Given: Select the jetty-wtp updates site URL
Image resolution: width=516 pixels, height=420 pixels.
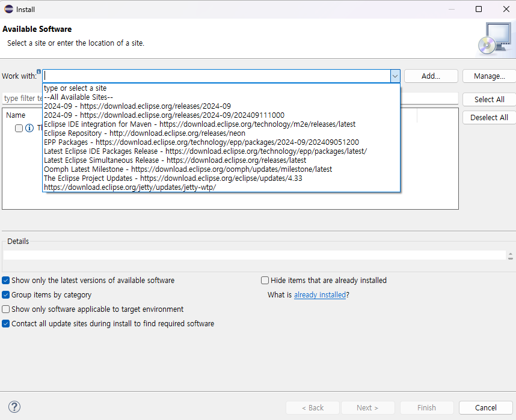Looking at the screenshot, I should tap(221, 187).
